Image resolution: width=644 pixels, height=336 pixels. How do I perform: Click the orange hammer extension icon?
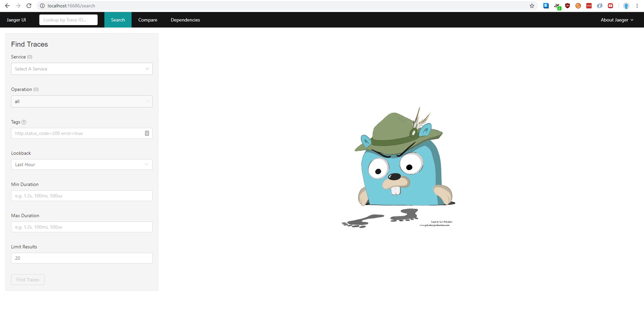(x=578, y=6)
